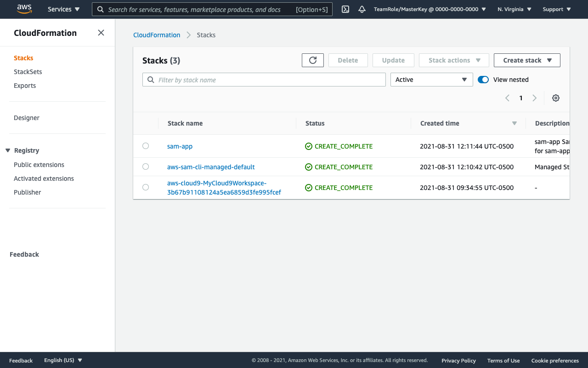Open Cookie preferences link
The width and height of the screenshot is (588, 368).
tap(555, 361)
